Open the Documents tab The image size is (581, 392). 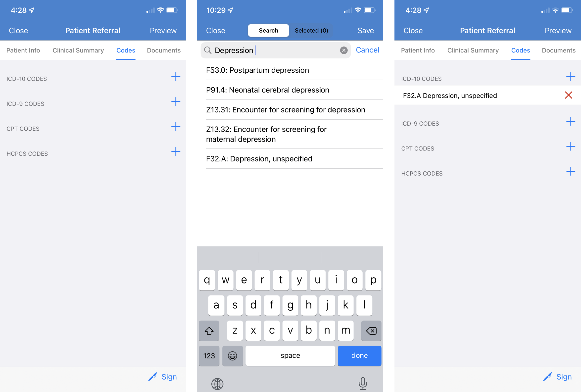click(x=559, y=50)
